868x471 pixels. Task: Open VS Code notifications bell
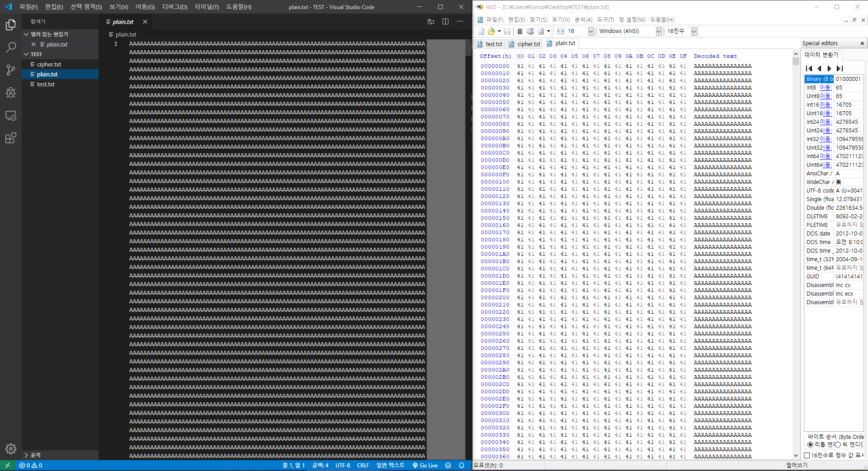click(x=462, y=465)
